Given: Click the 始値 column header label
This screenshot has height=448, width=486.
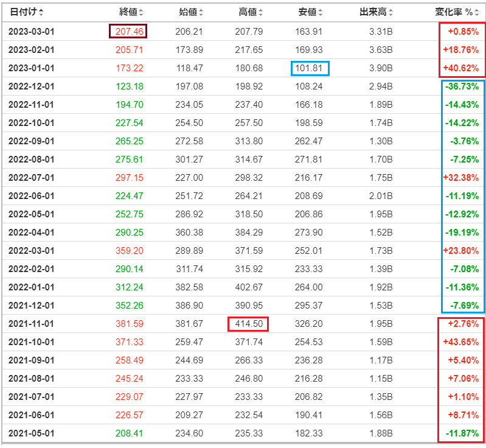Looking at the screenshot, I should click(188, 12).
